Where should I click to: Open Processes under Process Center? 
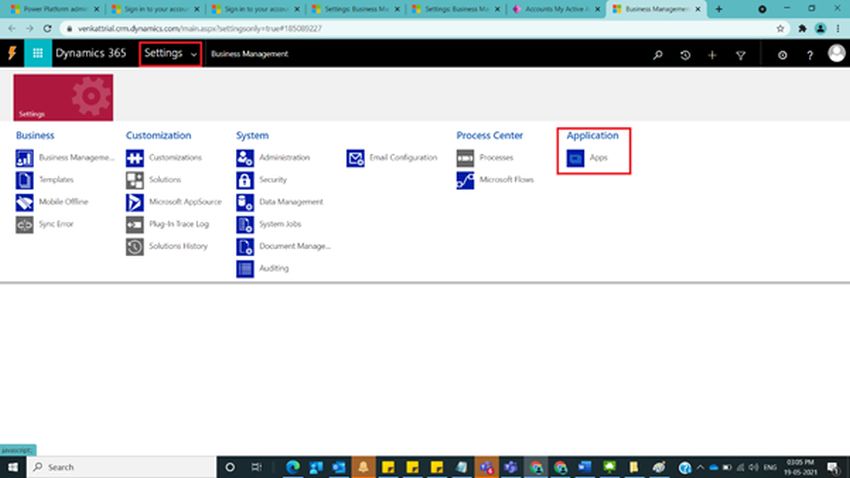click(x=496, y=158)
